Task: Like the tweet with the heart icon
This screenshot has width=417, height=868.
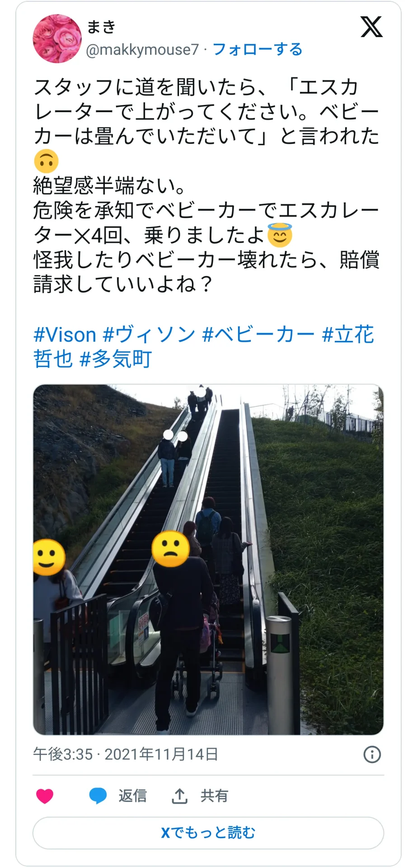Action: 45,796
